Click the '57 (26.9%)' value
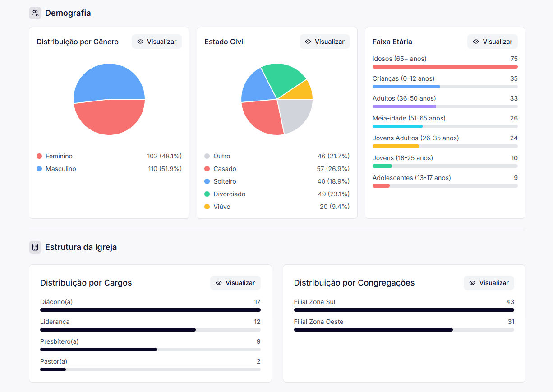This screenshot has height=392, width=553. click(x=333, y=169)
